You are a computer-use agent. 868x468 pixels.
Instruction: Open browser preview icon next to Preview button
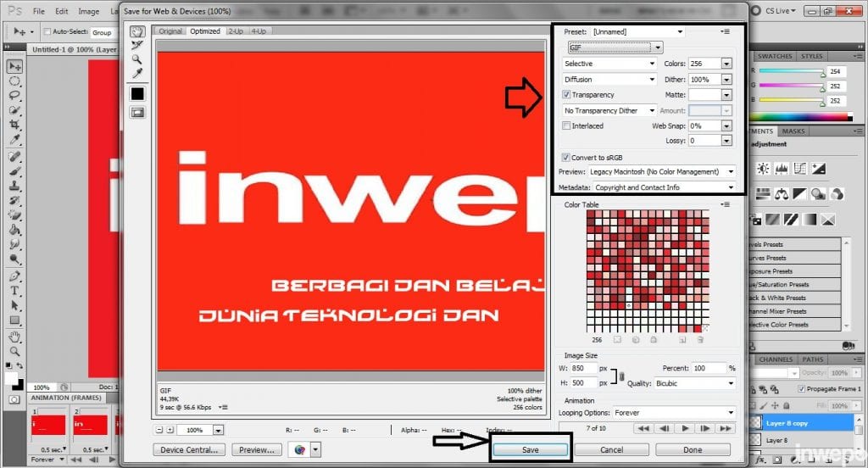pos(299,449)
